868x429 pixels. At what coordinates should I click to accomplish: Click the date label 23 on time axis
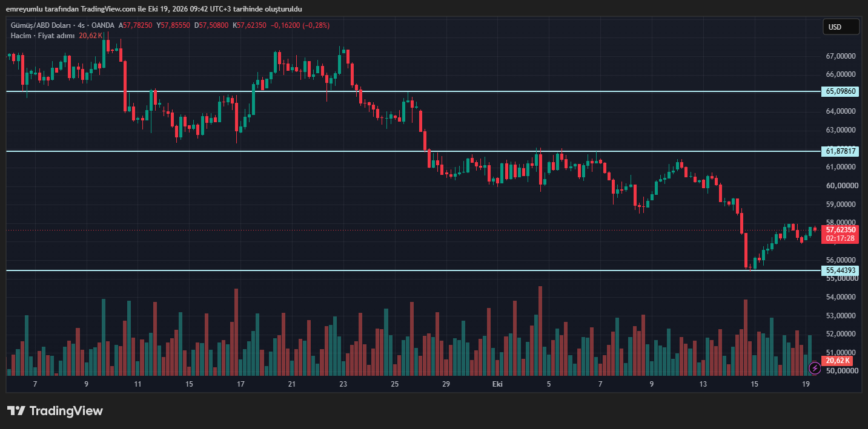(x=343, y=384)
